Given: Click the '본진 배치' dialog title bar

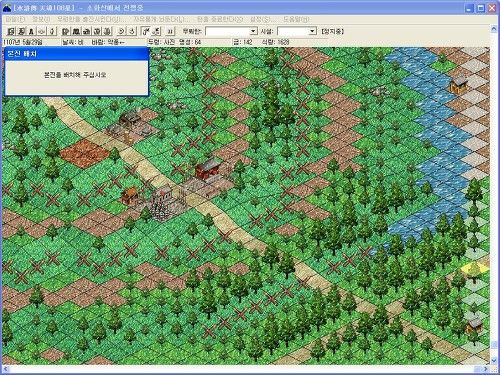Looking at the screenshot, I should (x=77, y=54).
